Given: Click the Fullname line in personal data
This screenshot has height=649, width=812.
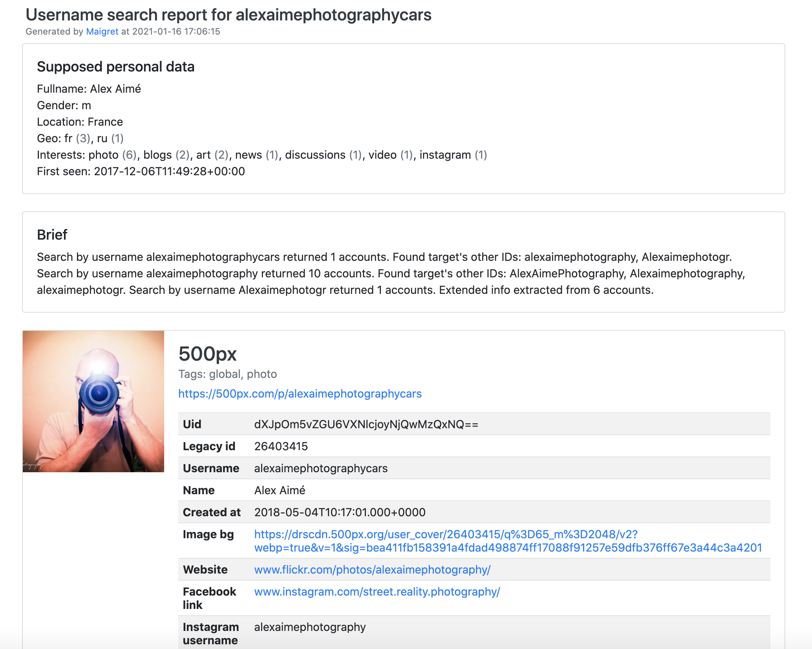Looking at the screenshot, I should pyautogui.click(x=89, y=89).
